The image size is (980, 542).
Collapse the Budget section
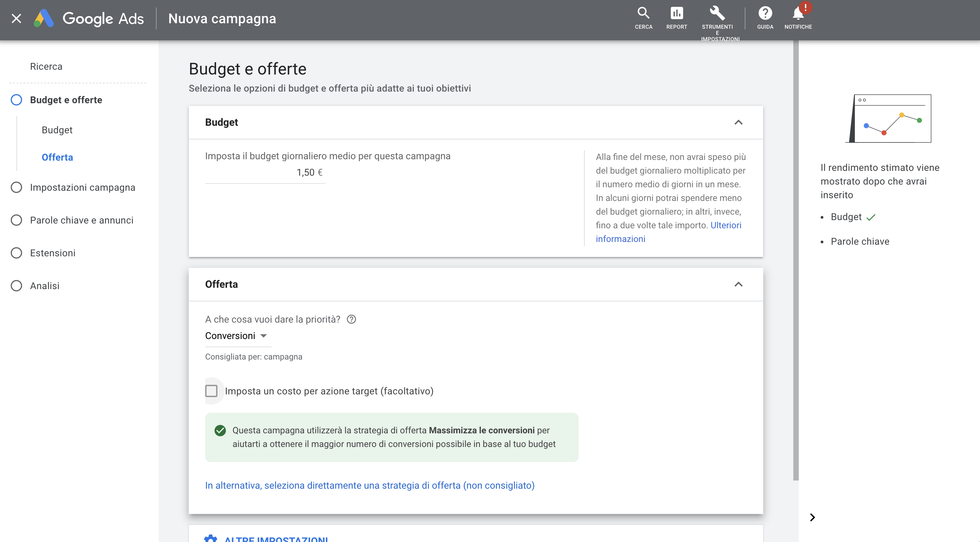tap(738, 122)
